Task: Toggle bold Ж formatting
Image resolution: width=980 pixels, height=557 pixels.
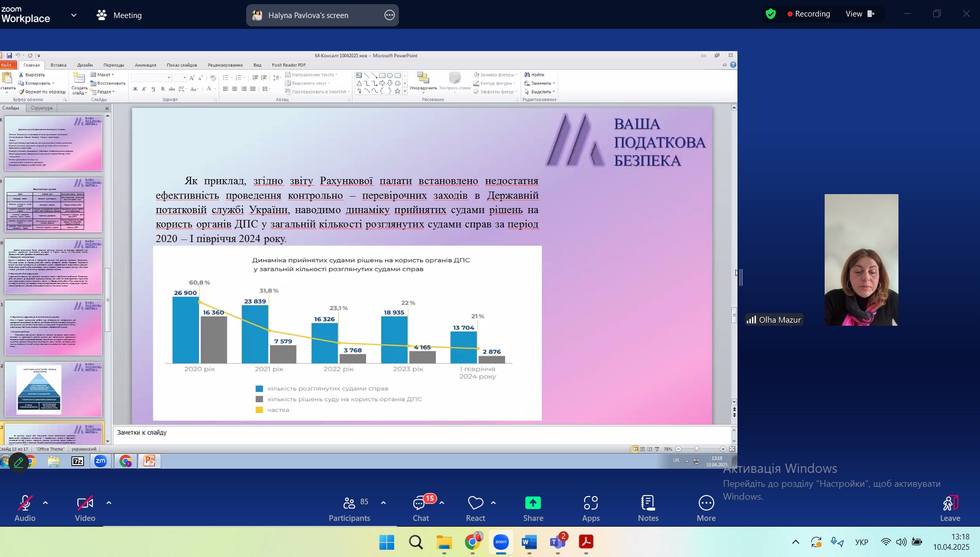Action: click(x=135, y=89)
